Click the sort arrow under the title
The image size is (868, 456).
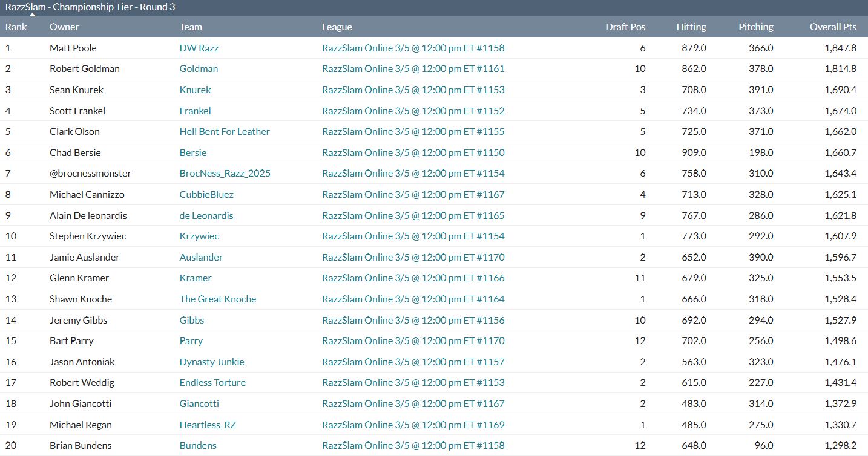click(32, 15)
